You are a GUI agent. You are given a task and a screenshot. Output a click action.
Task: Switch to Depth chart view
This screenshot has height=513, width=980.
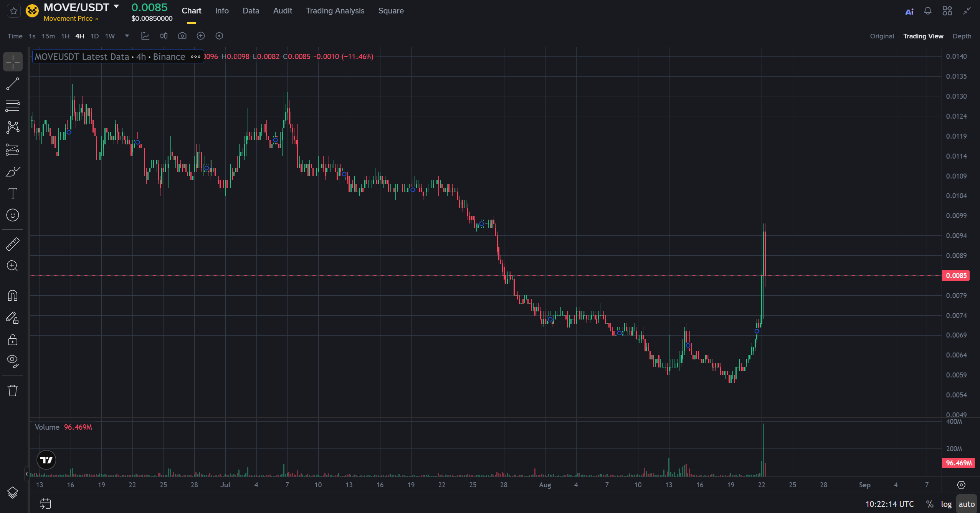(x=962, y=36)
